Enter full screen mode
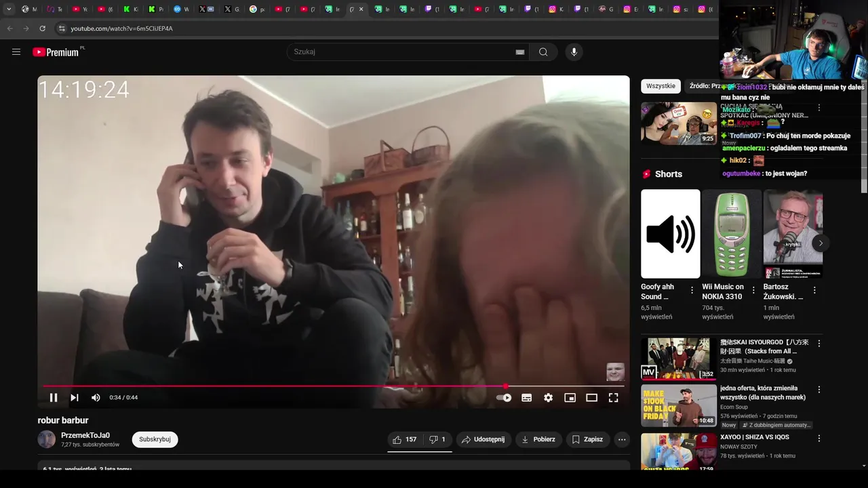 613,398
